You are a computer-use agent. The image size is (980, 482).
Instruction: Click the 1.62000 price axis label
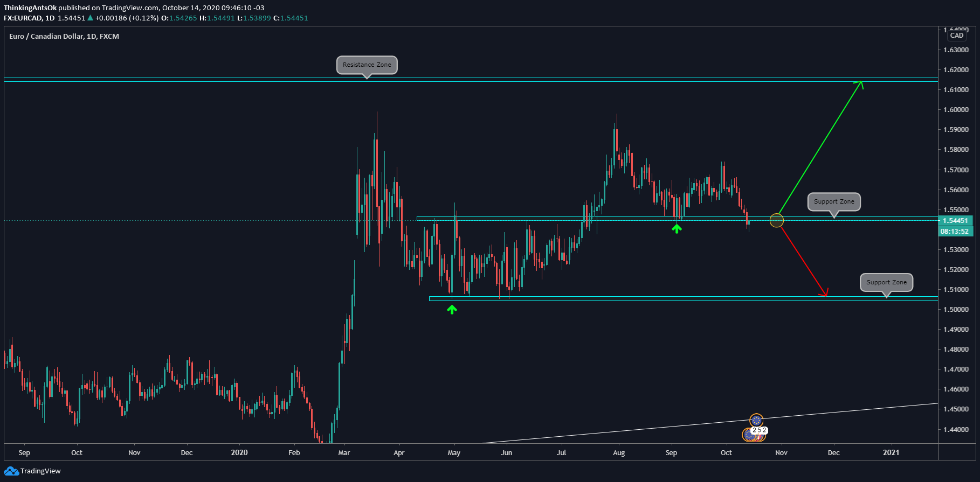[x=956, y=70]
